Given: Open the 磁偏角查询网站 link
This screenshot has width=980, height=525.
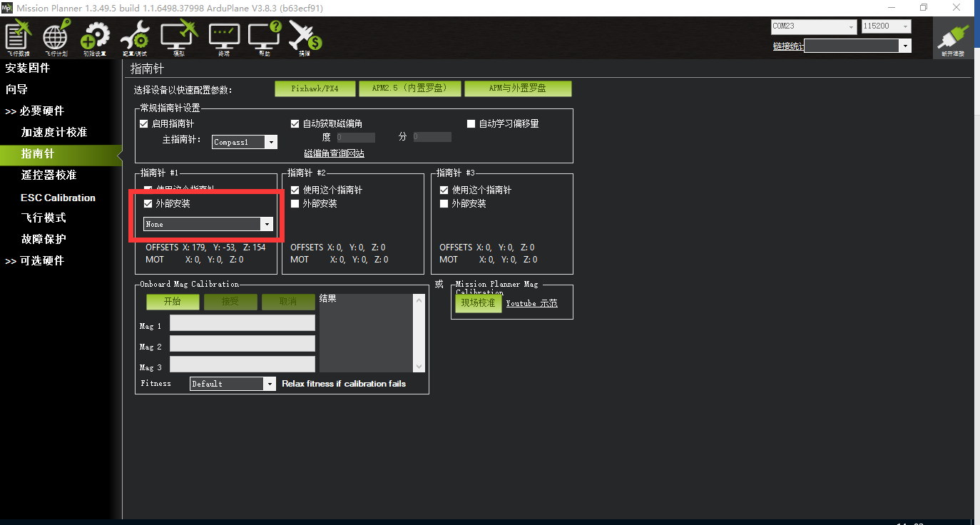Looking at the screenshot, I should coord(334,153).
